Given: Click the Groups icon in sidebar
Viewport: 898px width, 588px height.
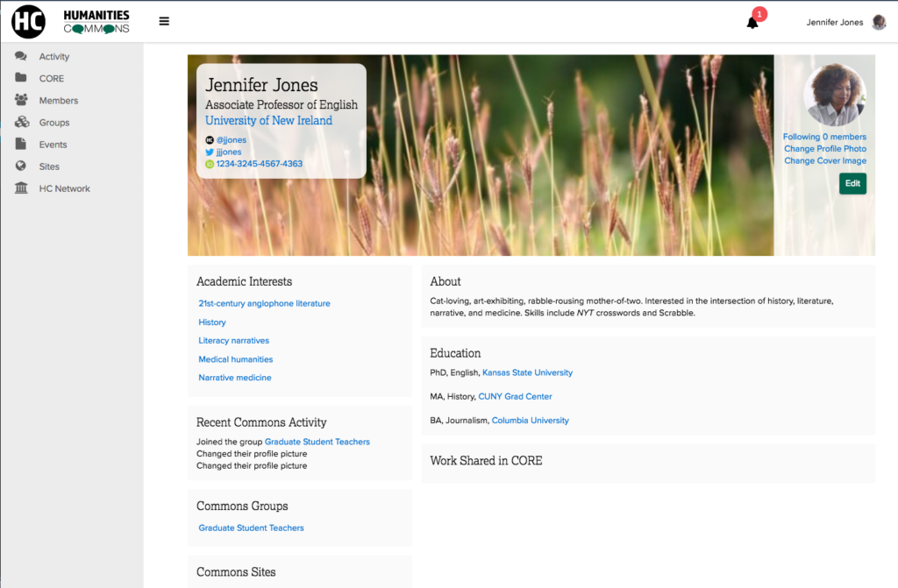Looking at the screenshot, I should point(21,123).
